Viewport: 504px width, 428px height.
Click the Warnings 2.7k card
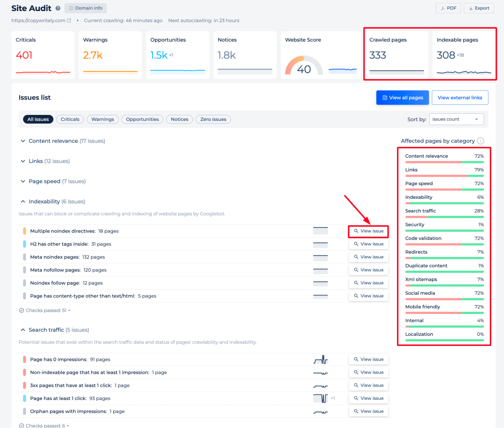point(110,55)
